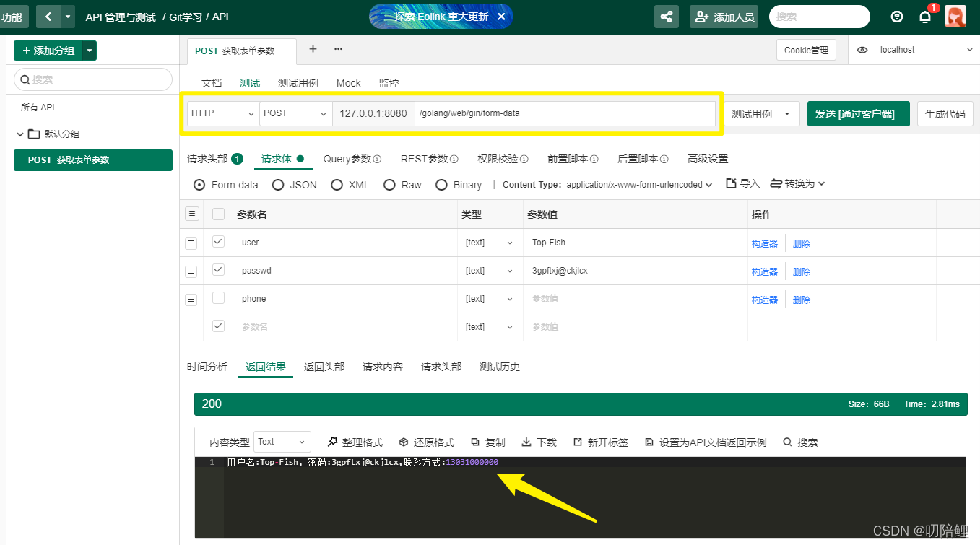Click the 生成代码 button

tap(945, 113)
